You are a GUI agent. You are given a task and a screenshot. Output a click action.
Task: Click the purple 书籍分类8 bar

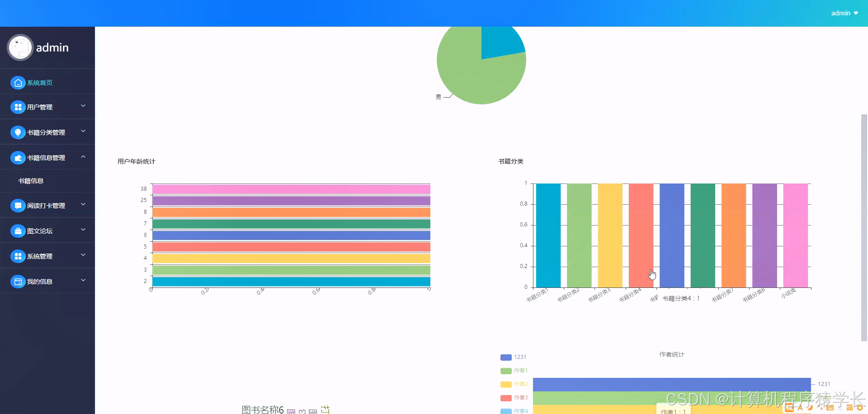pyautogui.click(x=764, y=235)
